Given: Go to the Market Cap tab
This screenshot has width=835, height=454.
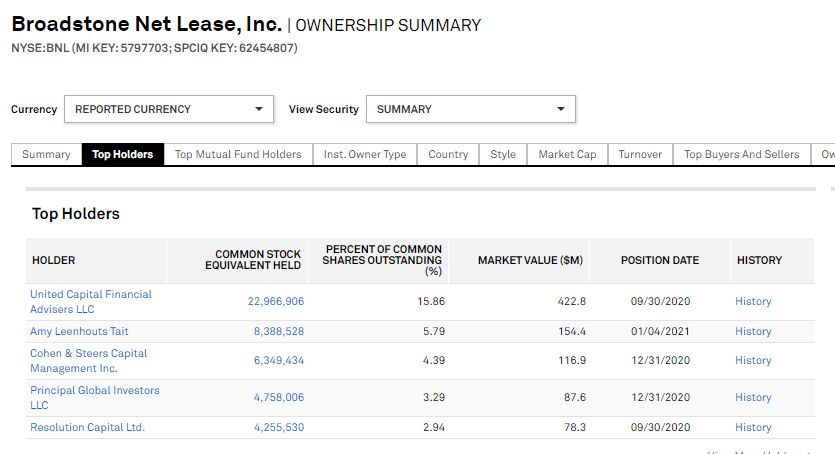Looking at the screenshot, I should pos(567,154).
